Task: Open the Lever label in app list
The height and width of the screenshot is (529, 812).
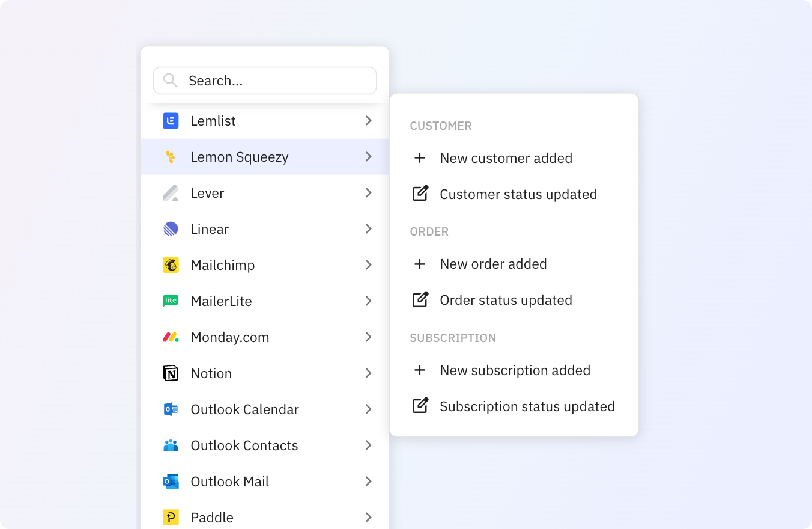Action: coord(207,193)
